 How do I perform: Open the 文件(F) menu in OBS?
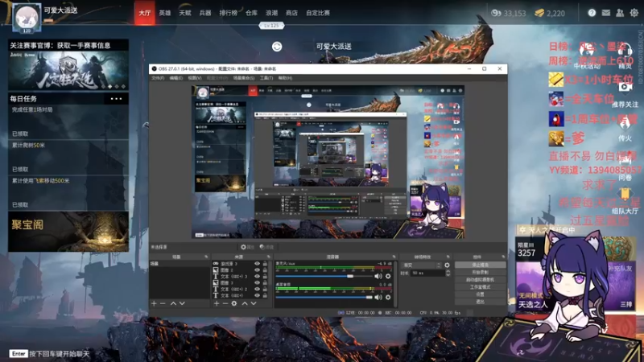pyautogui.click(x=158, y=78)
